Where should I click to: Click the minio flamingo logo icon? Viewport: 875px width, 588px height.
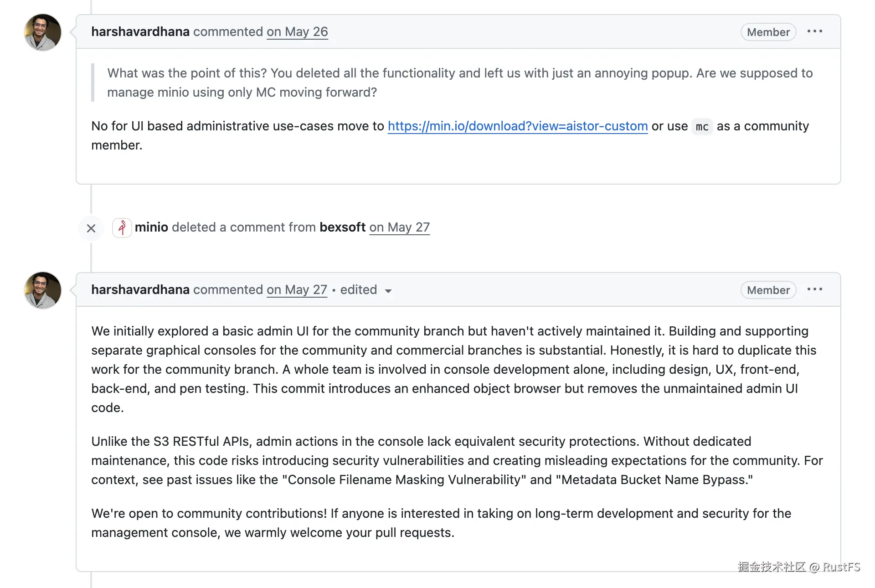click(x=122, y=227)
